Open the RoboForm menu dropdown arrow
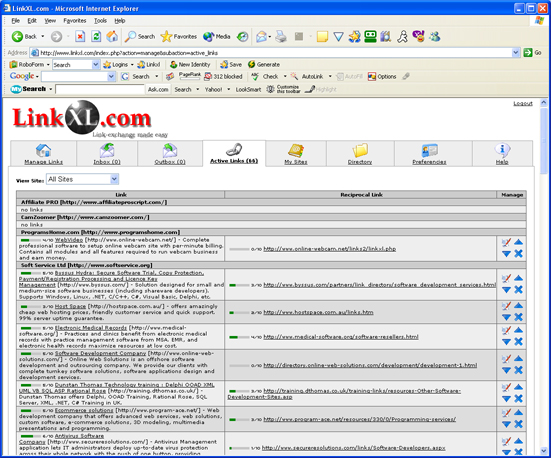Image resolution: width=551 pixels, height=458 pixels. click(x=48, y=65)
